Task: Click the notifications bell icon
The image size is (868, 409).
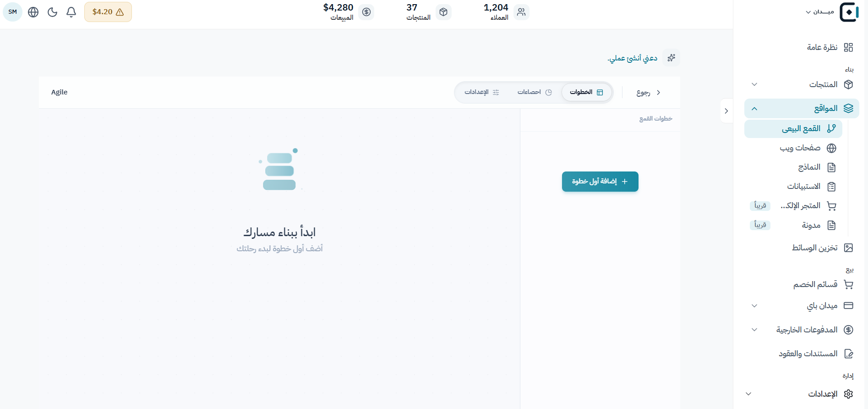Action: click(x=71, y=12)
